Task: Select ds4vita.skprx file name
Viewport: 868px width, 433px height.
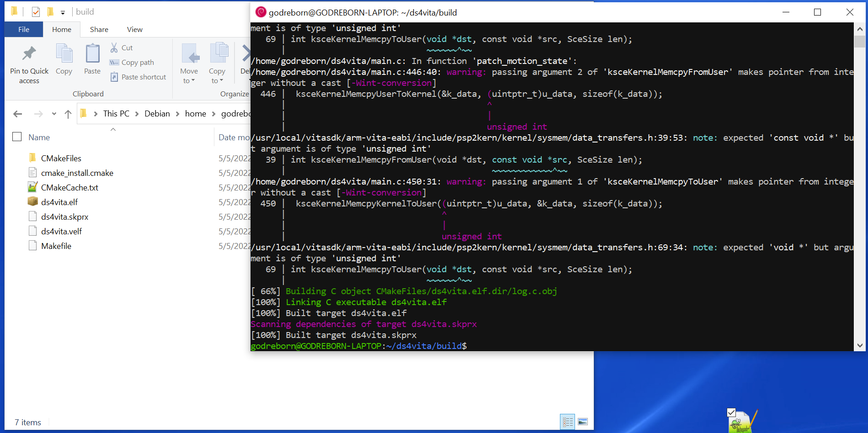Action: [65, 216]
